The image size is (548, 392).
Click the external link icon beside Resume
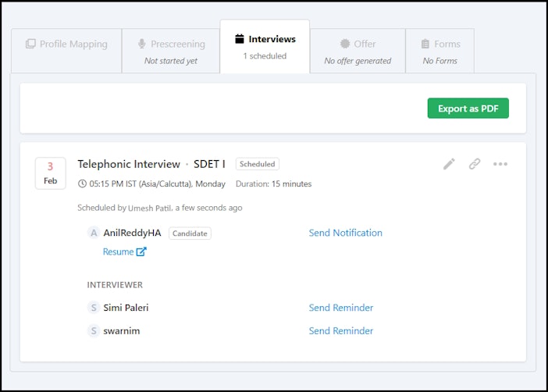[141, 251]
